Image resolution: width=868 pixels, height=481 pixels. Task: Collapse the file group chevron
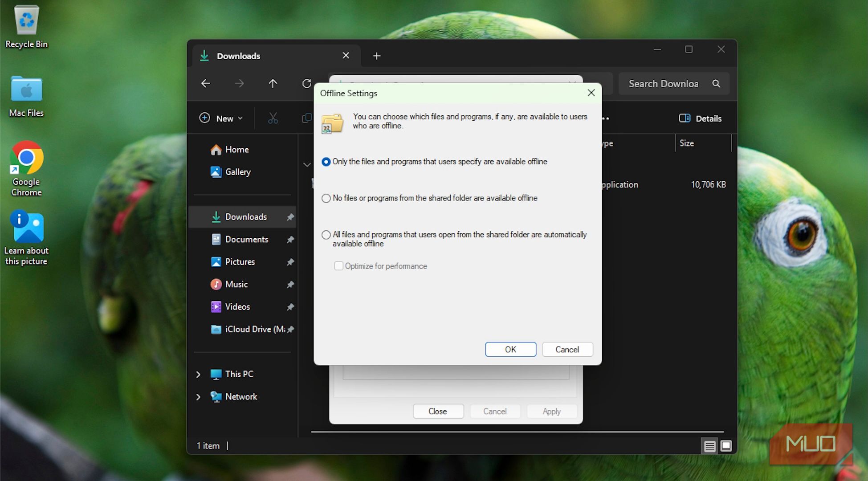coord(307,164)
